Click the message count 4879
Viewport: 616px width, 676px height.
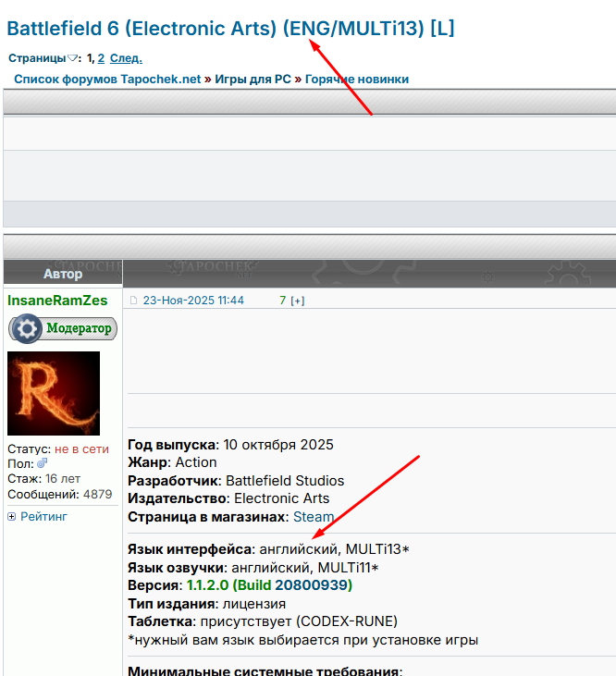click(x=97, y=494)
